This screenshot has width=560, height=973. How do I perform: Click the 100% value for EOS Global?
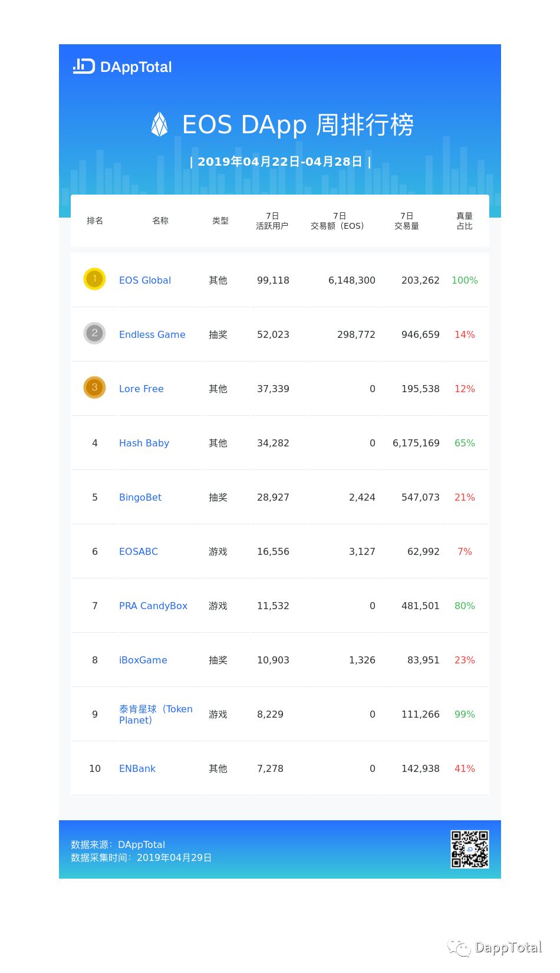tap(465, 280)
